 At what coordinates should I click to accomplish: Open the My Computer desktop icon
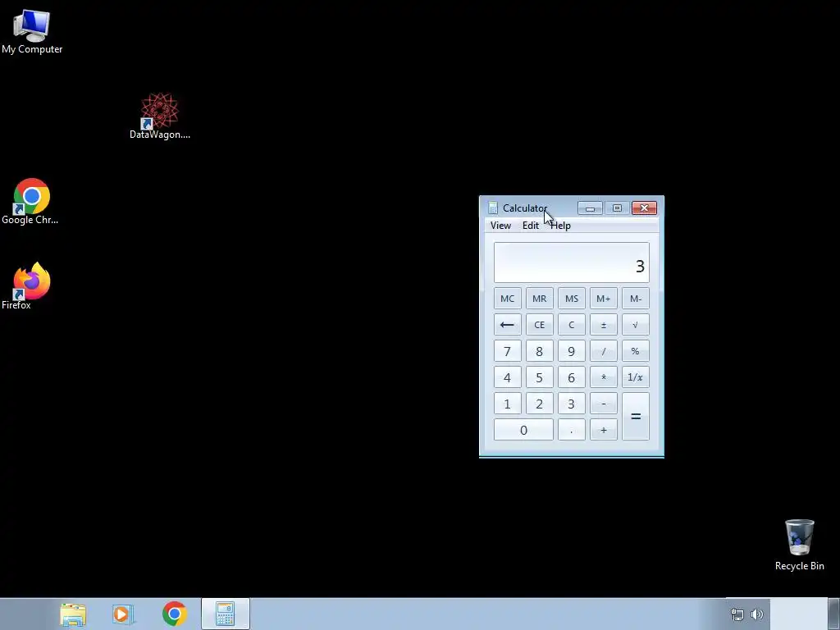[32, 32]
